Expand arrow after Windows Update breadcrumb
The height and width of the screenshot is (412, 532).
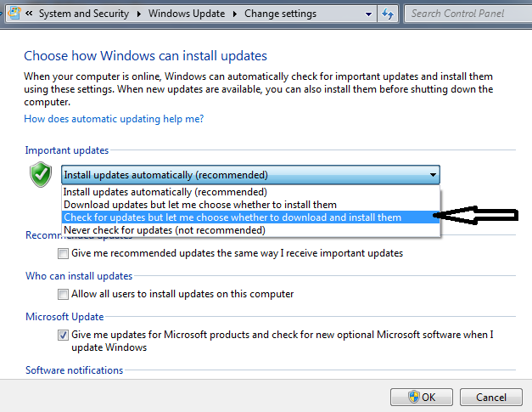[235, 14]
